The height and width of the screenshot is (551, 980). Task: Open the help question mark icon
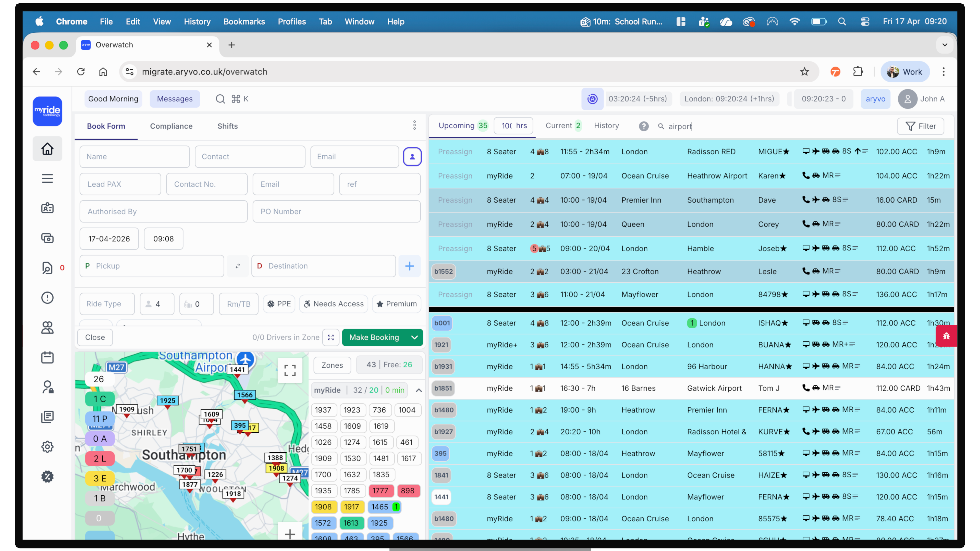[x=643, y=126]
